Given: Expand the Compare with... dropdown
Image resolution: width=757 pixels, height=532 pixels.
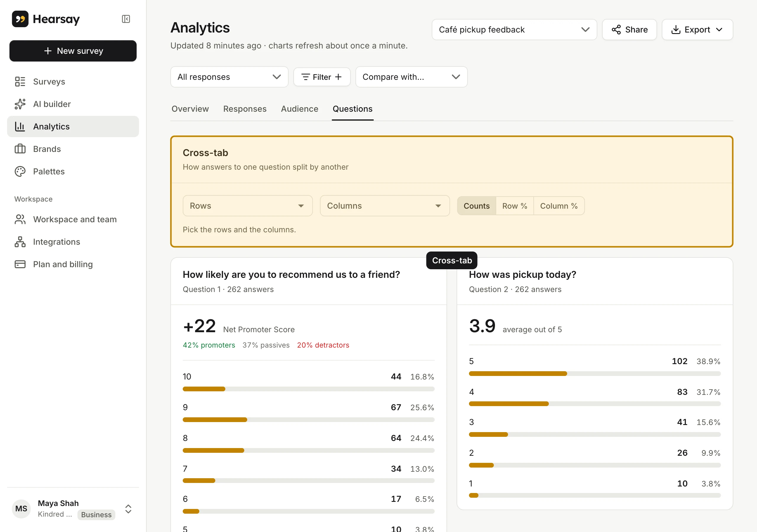Looking at the screenshot, I should click(x=411, y=77).
